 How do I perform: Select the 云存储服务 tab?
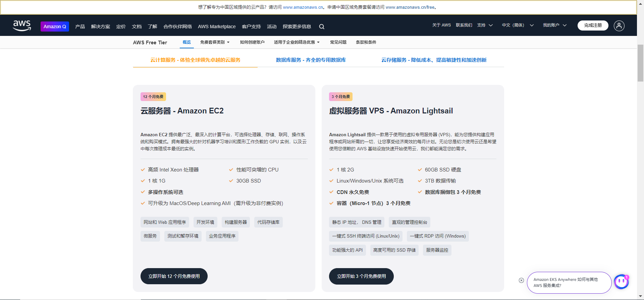(434, 60)
